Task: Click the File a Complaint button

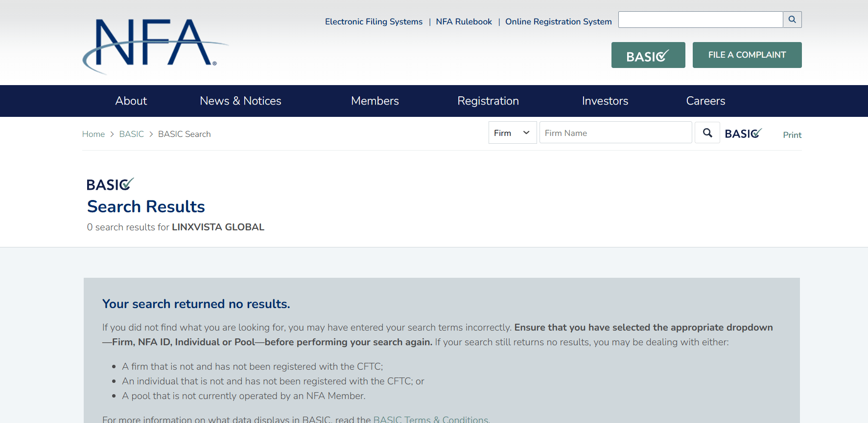Action: coord(747,55)
